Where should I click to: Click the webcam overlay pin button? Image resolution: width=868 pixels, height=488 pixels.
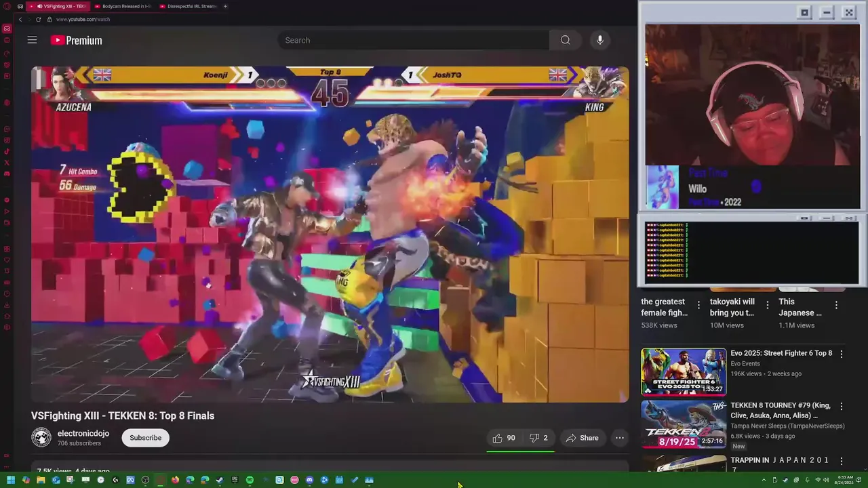[804, 12]
